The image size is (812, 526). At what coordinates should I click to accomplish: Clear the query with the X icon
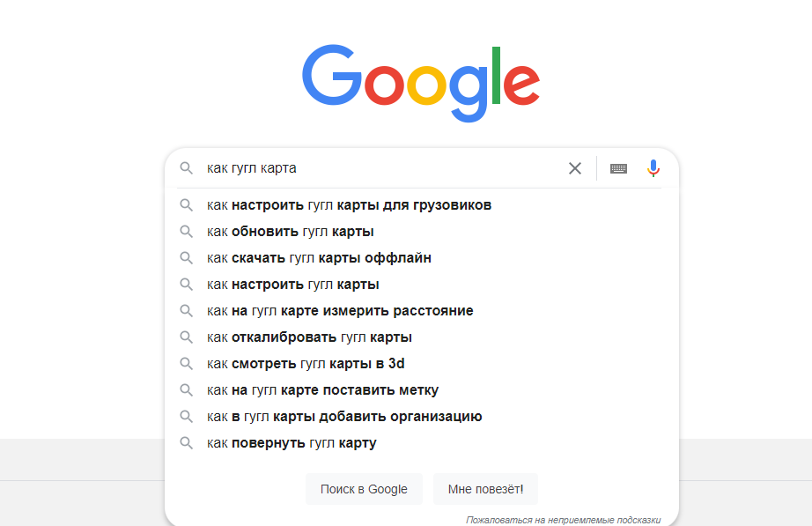click(575, 167)
